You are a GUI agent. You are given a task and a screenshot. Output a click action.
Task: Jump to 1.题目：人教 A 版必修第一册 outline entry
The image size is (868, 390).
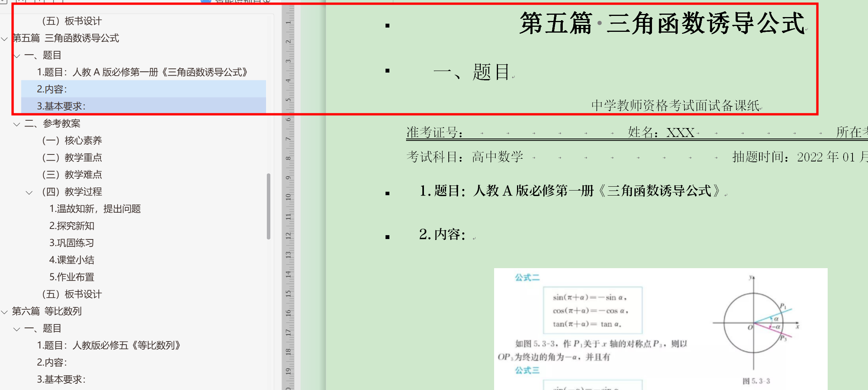tap(142, 72)
